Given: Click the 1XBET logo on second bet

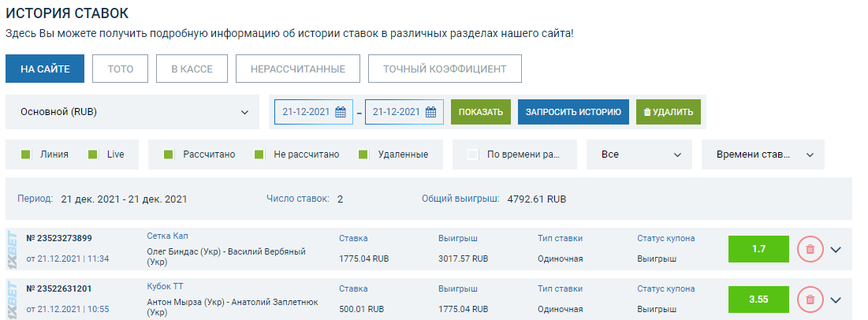Looking at the screenshot, I should tap(12, 300).
